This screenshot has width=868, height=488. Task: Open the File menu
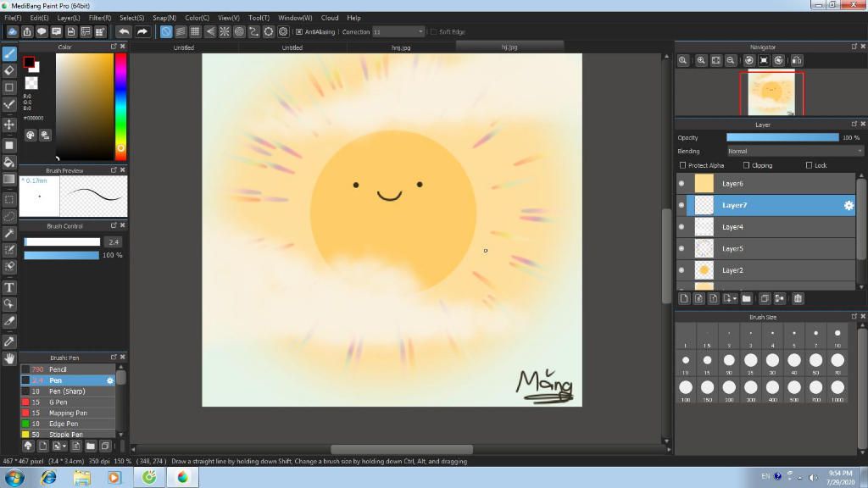tap(13, 18)
